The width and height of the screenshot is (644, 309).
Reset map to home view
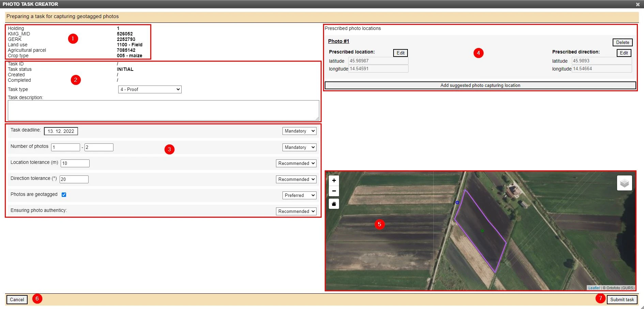334,204
